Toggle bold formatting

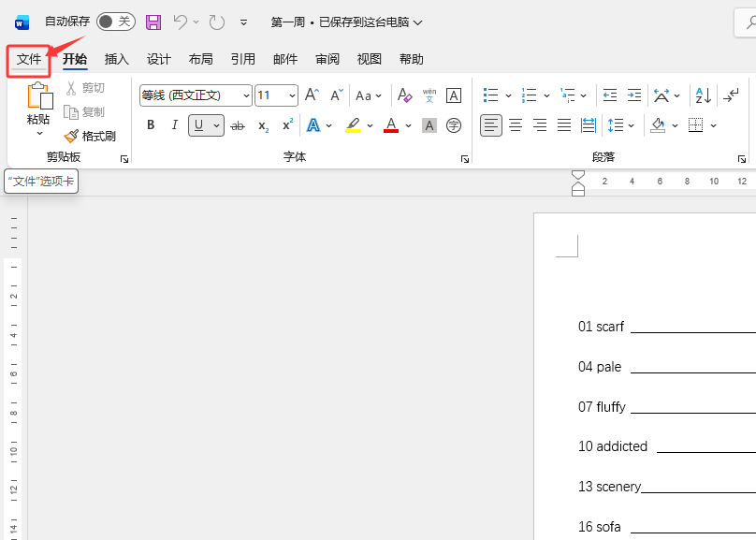[151, 125]
